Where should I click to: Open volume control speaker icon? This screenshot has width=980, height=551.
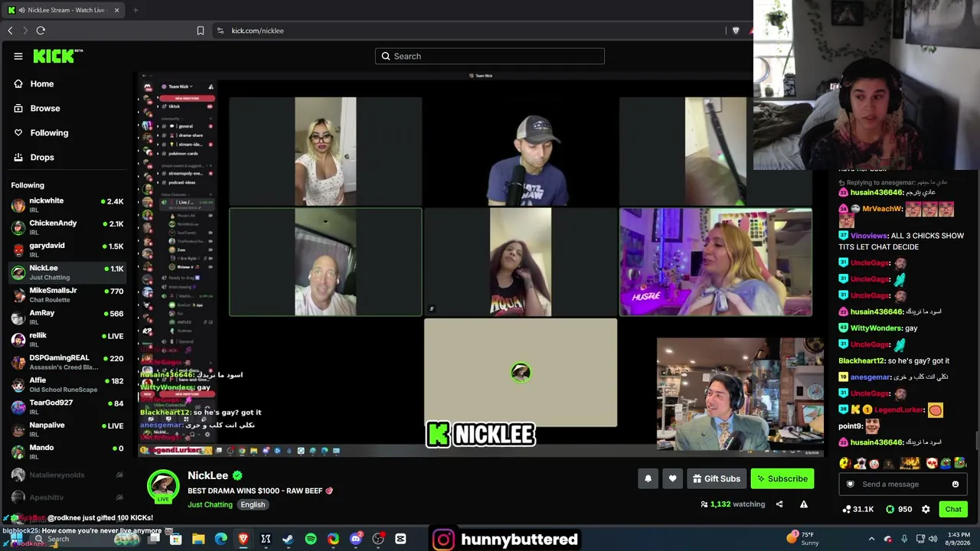click(933, 539)
